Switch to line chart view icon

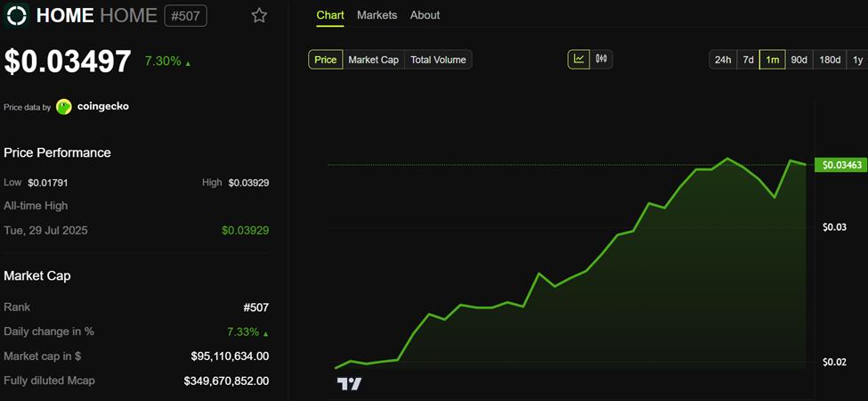point(579,60)
